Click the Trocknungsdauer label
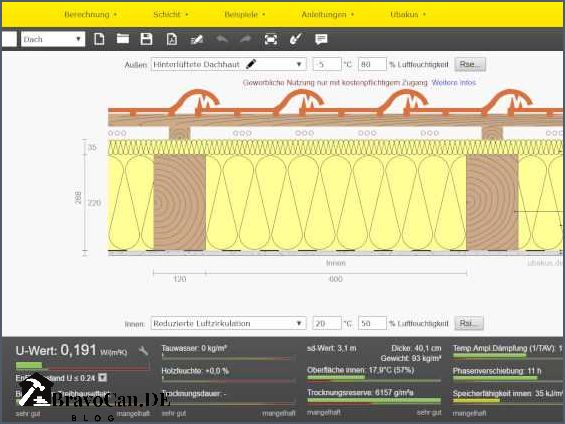Viewport: 565px width, 424px height. pos(194,393)
